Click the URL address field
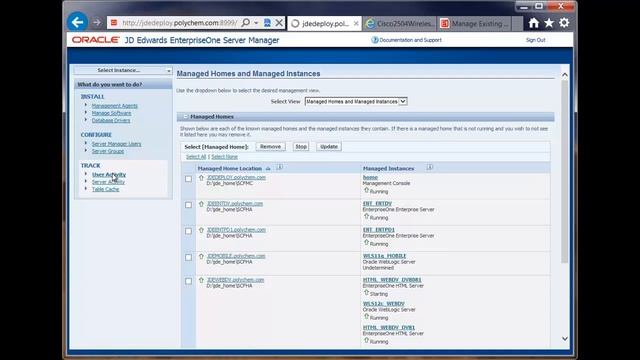Screen dimensions: 640x360 click(179, 23)
